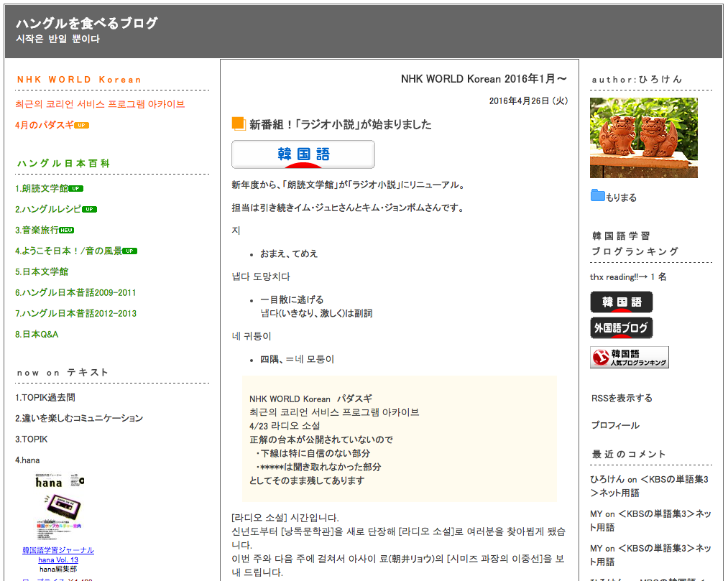Click the text hana編集部
Image resolution: width=728 pixels, height=581 pixels.
pos(58,570)
